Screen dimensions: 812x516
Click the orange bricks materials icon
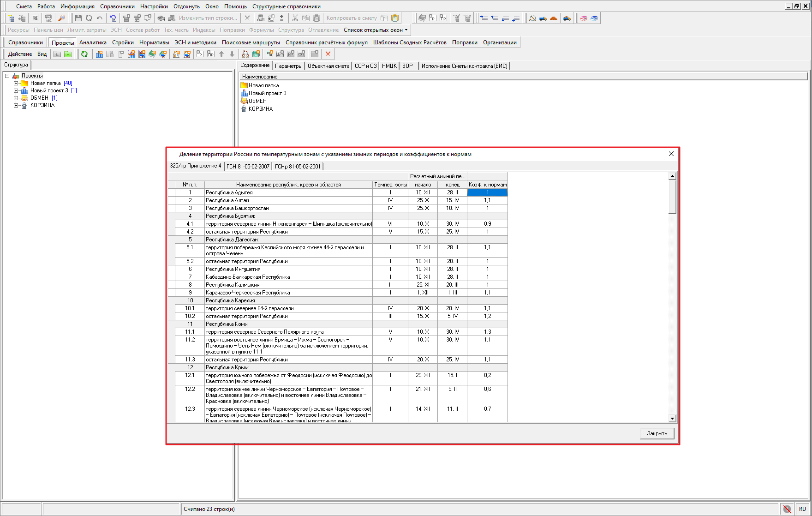(554, 18)
